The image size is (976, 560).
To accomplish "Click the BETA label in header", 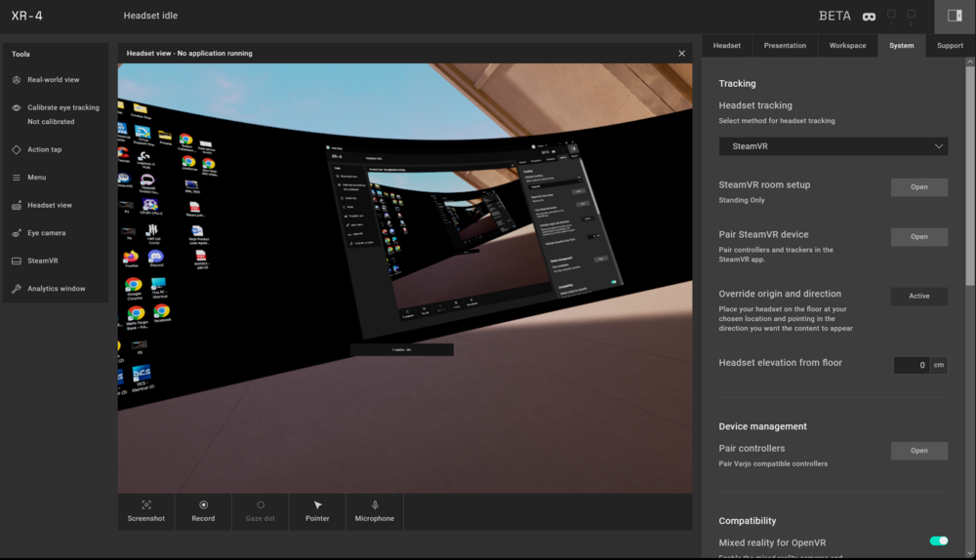I will (x=834, y=17).
